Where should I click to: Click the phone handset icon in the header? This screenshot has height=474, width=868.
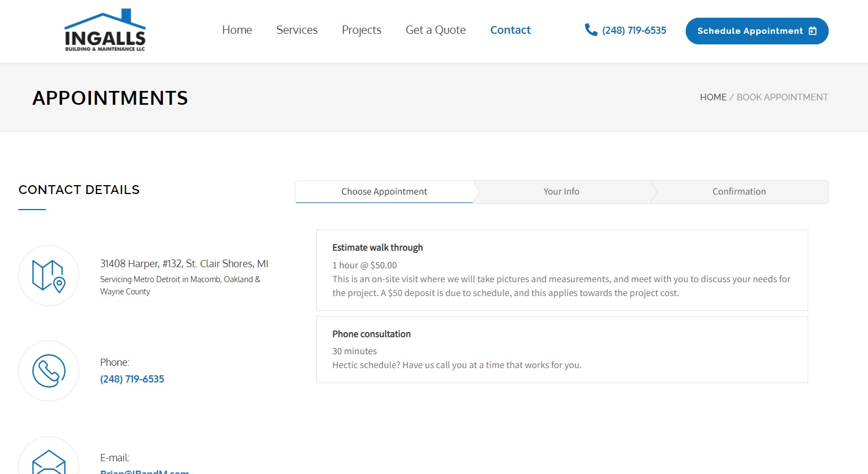[590, 30]
